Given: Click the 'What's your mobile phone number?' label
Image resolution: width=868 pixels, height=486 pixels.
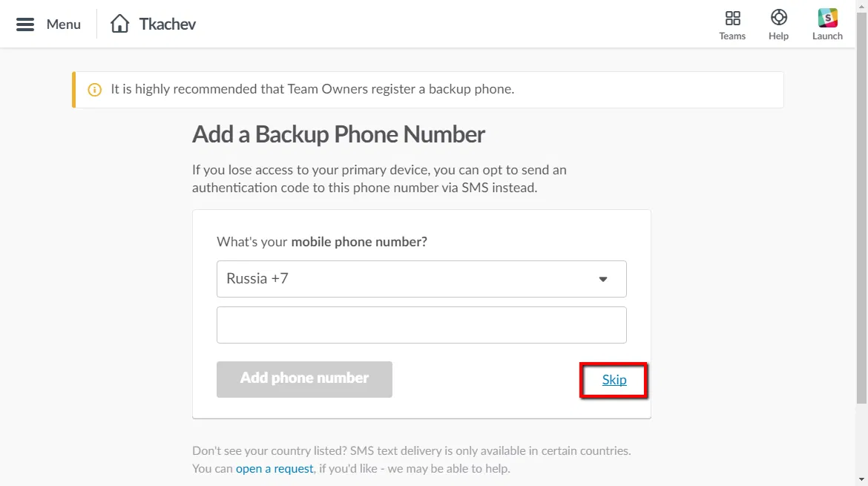Looking at the screenshot, I should (x=322, y=242).
